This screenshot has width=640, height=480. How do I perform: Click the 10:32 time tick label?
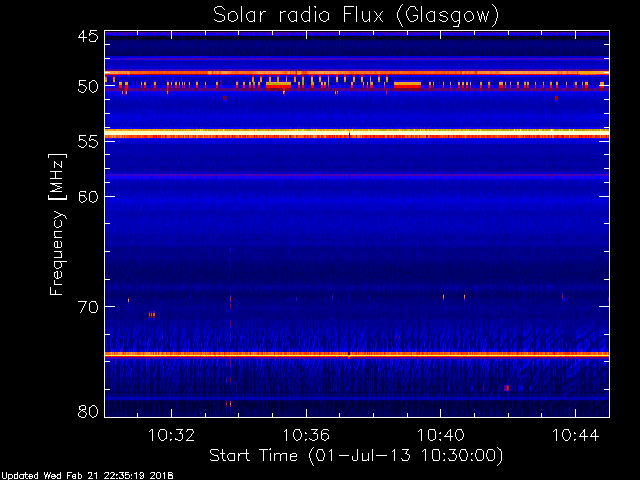coord(171,435)
